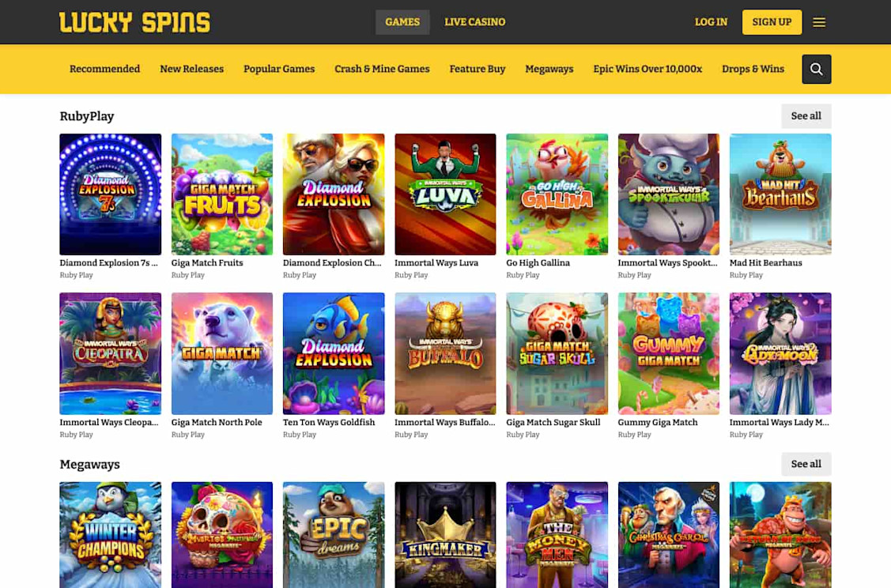Click the Log In link
The image size is (891, 588).
[x=711, y=22]
